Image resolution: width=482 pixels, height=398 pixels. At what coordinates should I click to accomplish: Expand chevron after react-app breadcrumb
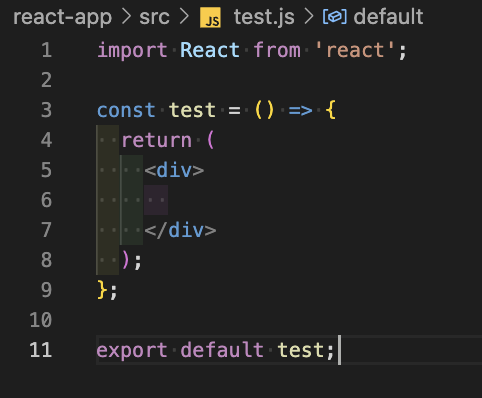click(126, 17)
